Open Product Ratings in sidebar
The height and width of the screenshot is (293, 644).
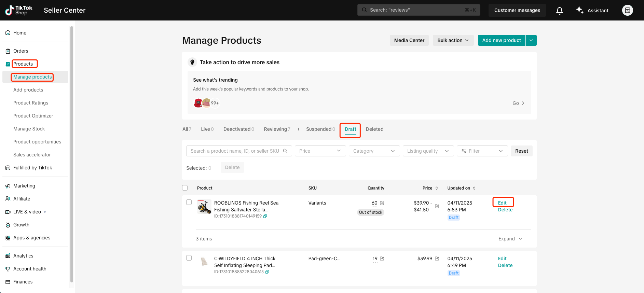pos(31,103)
